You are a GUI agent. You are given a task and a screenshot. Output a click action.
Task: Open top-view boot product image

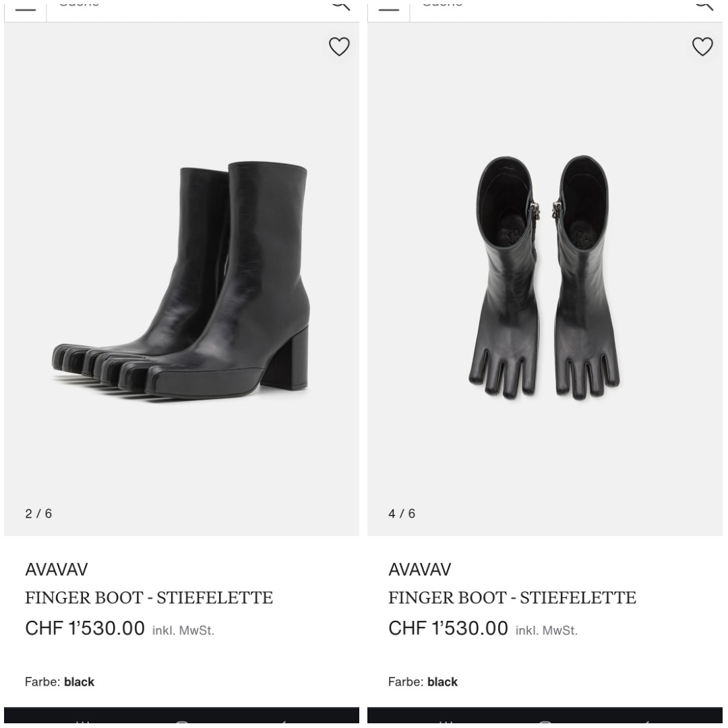[544, 278]
